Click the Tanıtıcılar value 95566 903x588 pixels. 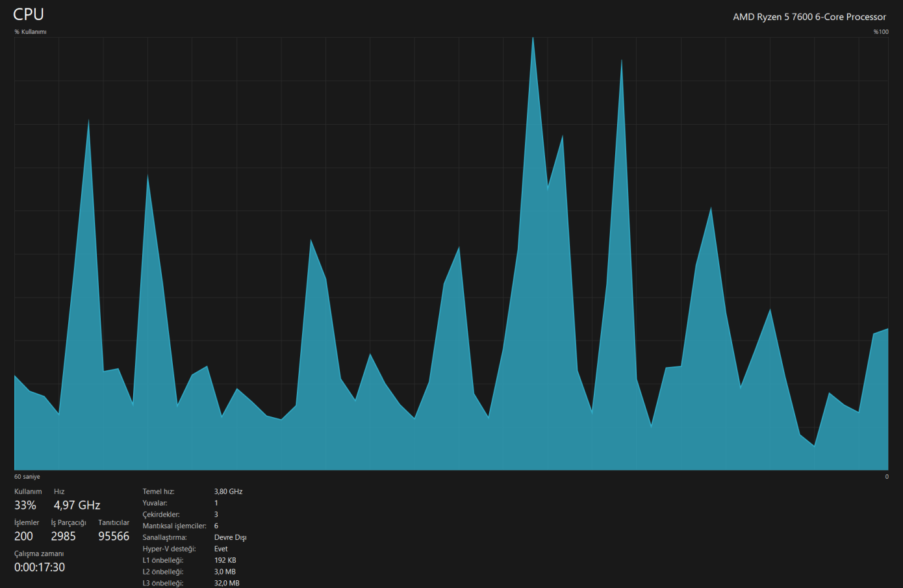pyautogui.click(x=114, y=536)
